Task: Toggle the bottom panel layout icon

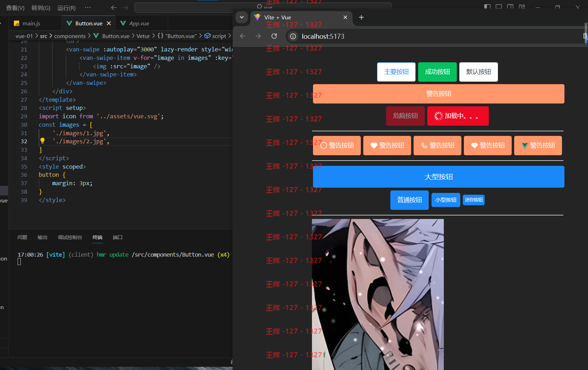Action: [x=499, y=7]
